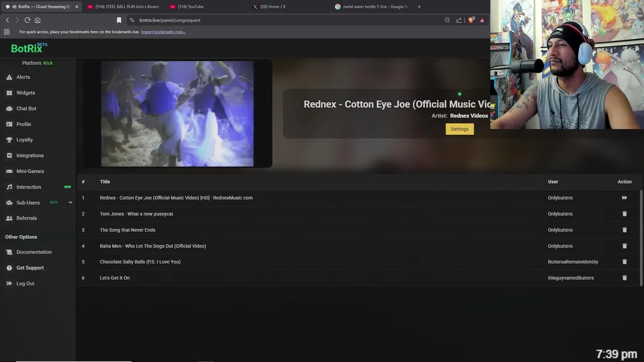Delete The Song that Never Ends request
644x362 pixels.
(624, 230)
